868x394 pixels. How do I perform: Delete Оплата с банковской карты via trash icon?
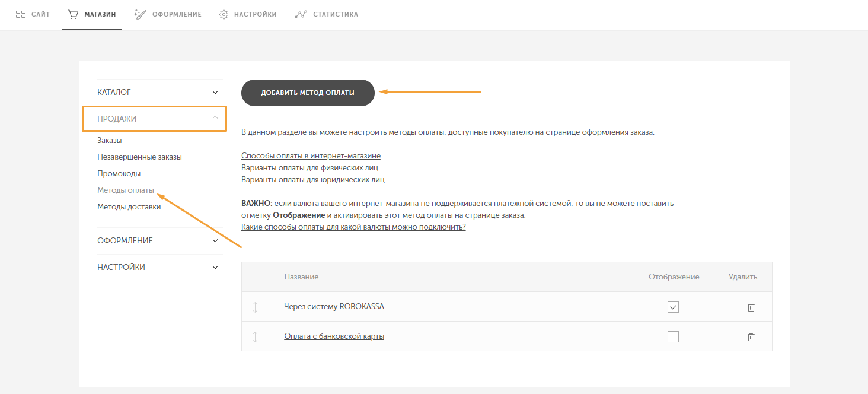click(x=751, y=337)
